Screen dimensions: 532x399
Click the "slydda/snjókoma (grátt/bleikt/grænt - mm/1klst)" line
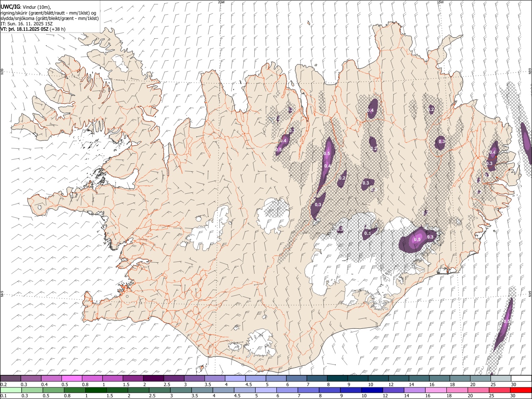point(49,18)
